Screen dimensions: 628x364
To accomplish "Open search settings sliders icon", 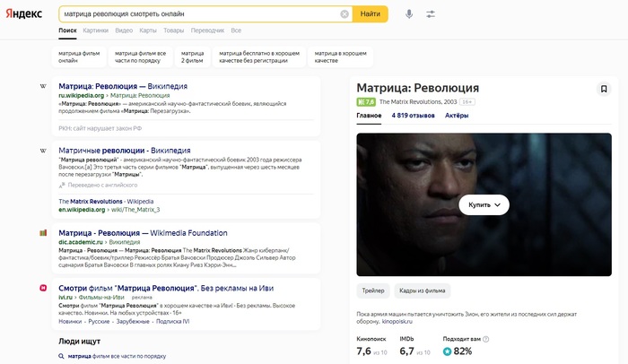I will click(432, 13).
